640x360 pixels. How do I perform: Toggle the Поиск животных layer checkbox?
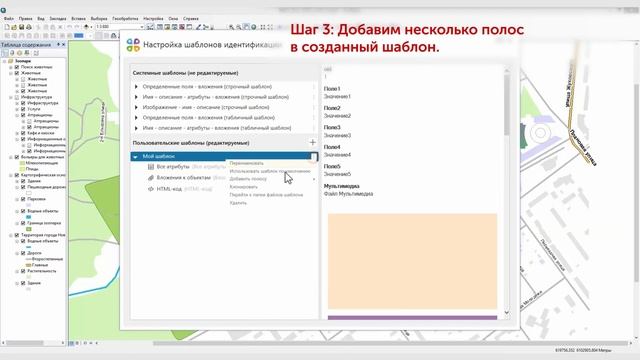tap(17, 67)
